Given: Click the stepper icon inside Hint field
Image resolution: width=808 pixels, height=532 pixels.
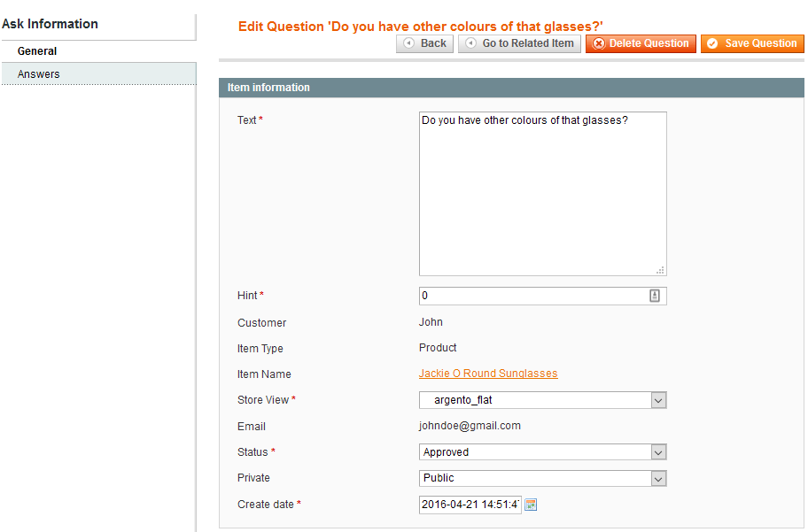Looking at the screenshot, I should tap(655, 296).
